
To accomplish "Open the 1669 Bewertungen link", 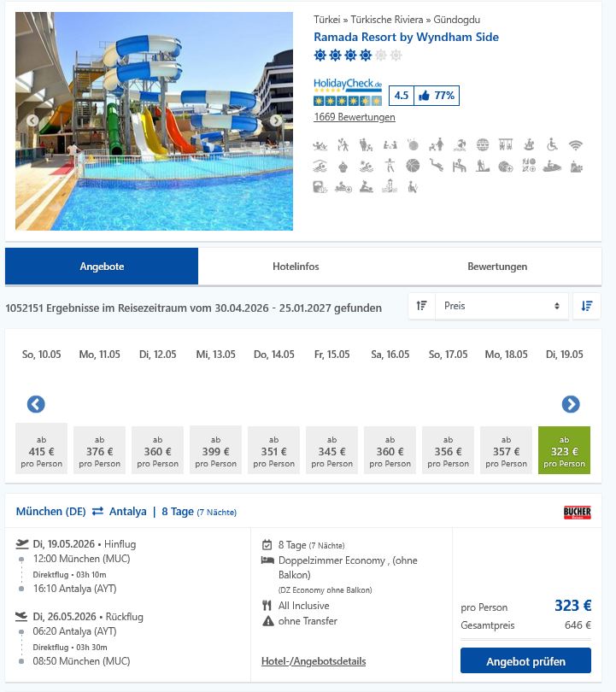I will (355, 117).
